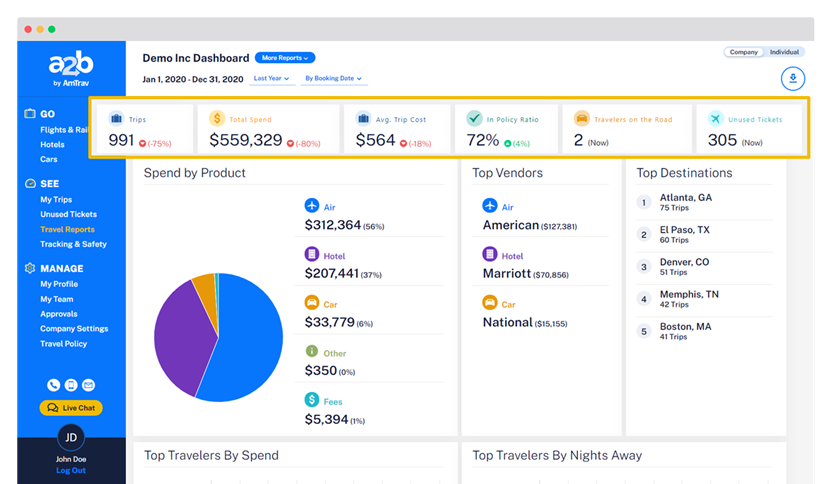Click the In Policy Ratio checkmark icon
The width and height of the screenshot is (832, 484).
(474, 119)
